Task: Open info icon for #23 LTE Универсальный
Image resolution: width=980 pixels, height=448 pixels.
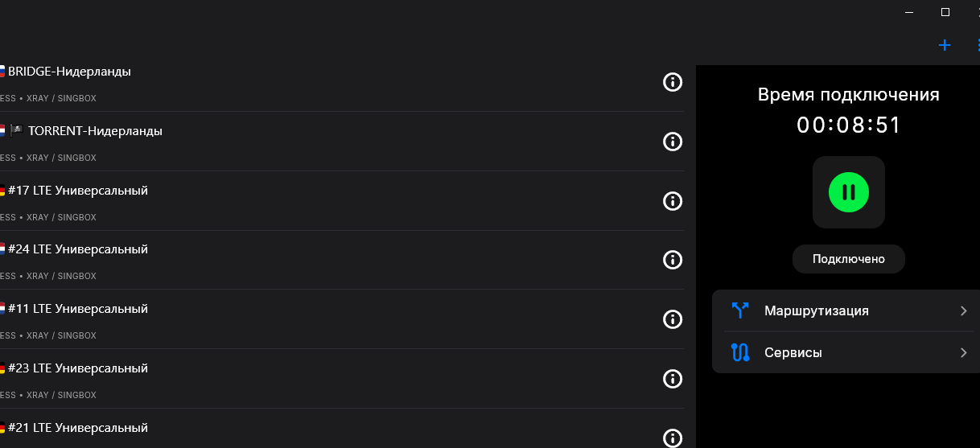Action: click(672, 379)
